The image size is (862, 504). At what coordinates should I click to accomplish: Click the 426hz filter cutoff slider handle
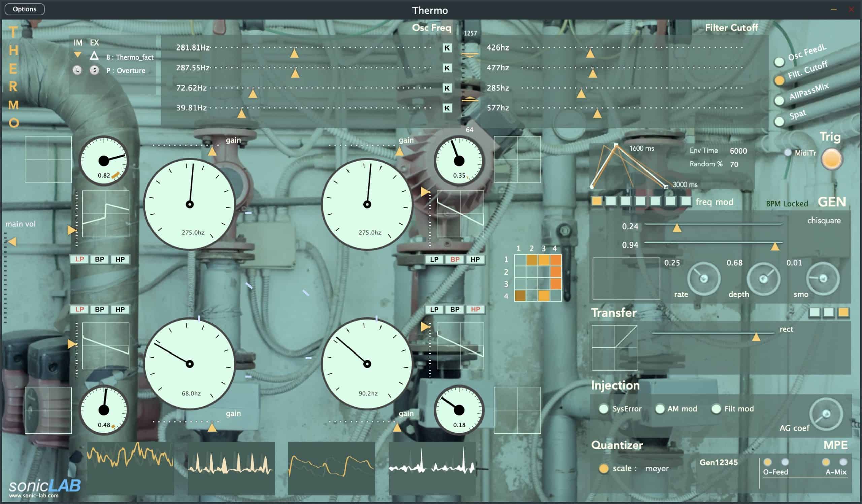590,53
